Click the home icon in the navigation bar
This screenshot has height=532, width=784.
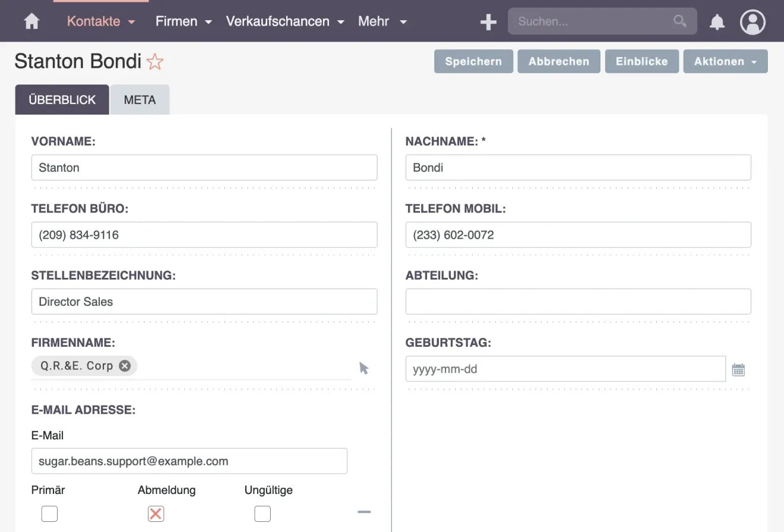[x=31, y=21]
